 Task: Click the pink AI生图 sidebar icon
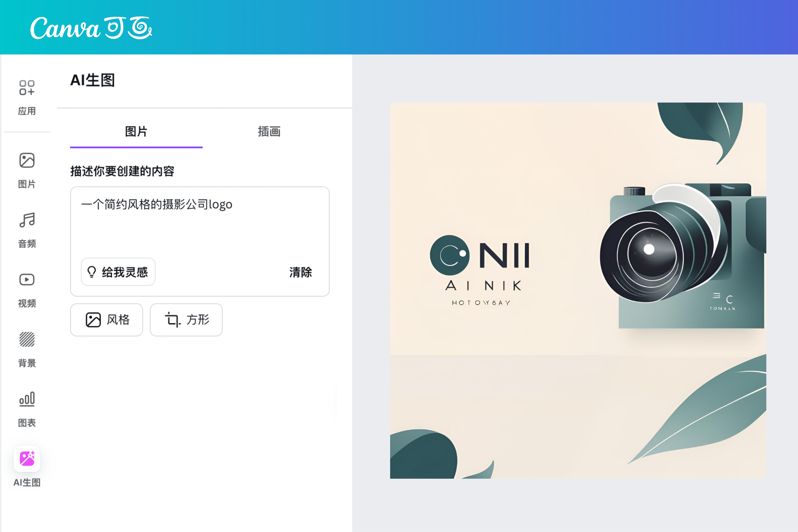(x=27, y=459)
